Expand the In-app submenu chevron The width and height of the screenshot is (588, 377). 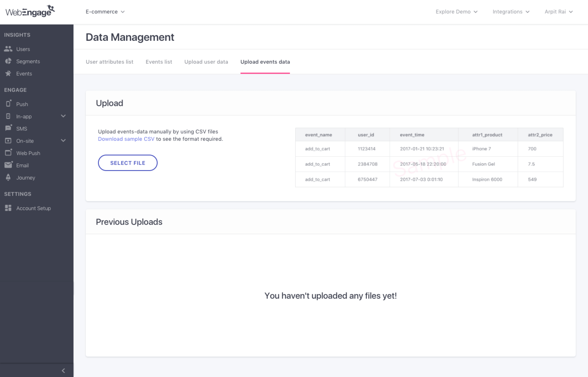click(63, 116)
